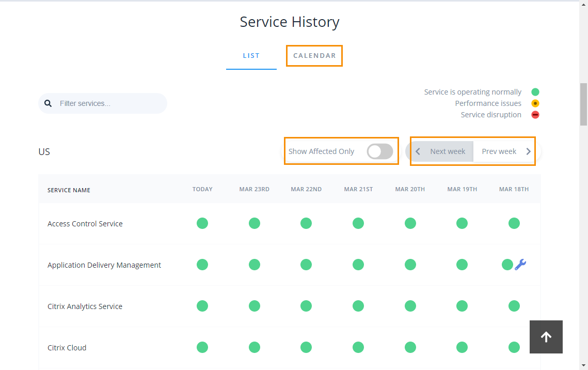Click Access Control Service status dot for Mar 19th

[x=462, y=223]
